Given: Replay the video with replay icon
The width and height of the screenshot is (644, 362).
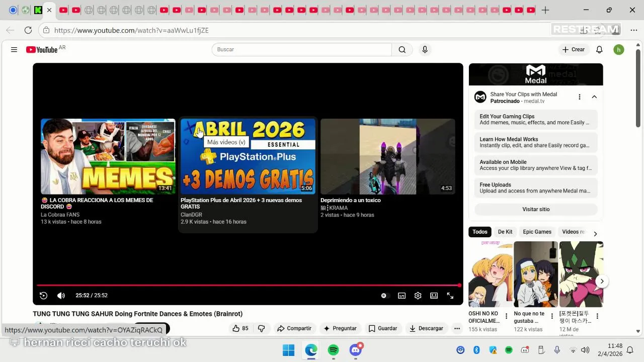Looking at the screenshot, I should (x=43, y=296).
